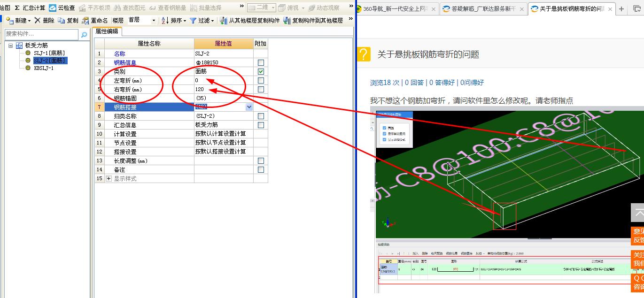Click the 计算设置 value 按默认计算设置计算
The image size is (644, 298).
(224, 134)
